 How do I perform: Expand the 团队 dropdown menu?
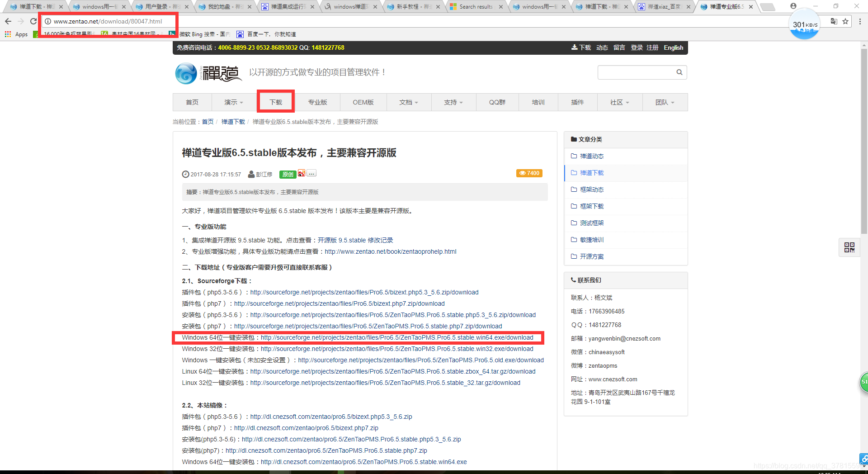665,102
